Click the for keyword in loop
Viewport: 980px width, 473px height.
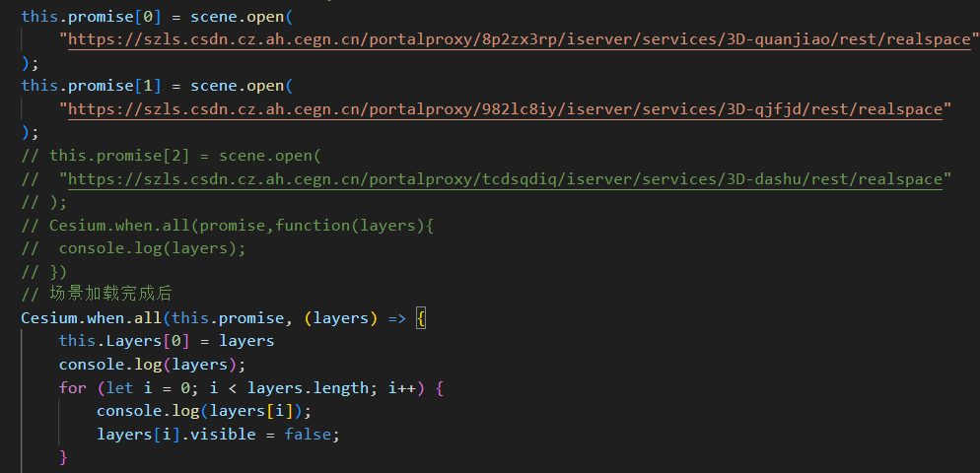[x=73, y=388]
